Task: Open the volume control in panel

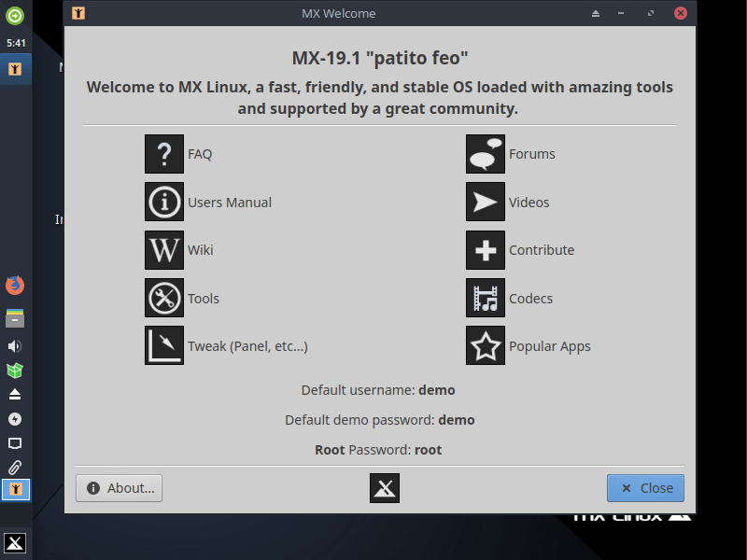Action: click(x=15, y=346)
